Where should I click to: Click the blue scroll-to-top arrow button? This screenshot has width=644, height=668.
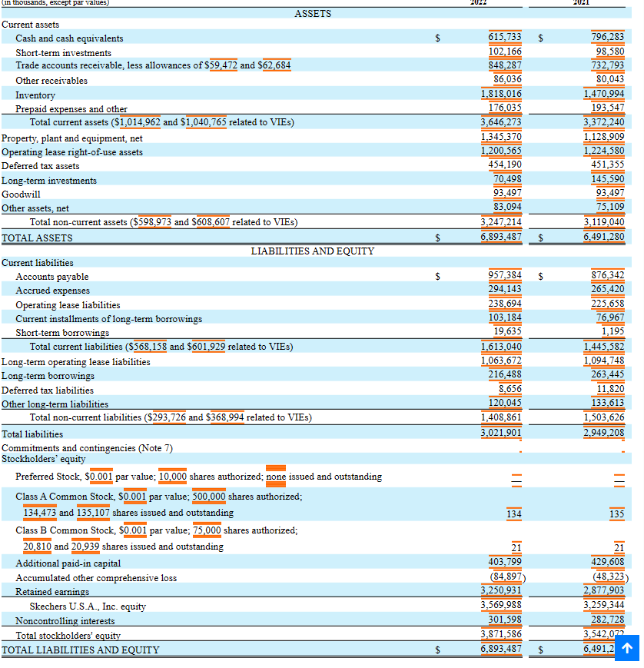click(626, 648)
